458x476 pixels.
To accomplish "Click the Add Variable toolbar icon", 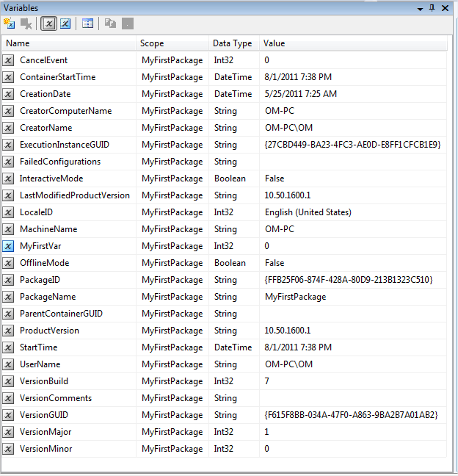I will (x=9, y=24).
